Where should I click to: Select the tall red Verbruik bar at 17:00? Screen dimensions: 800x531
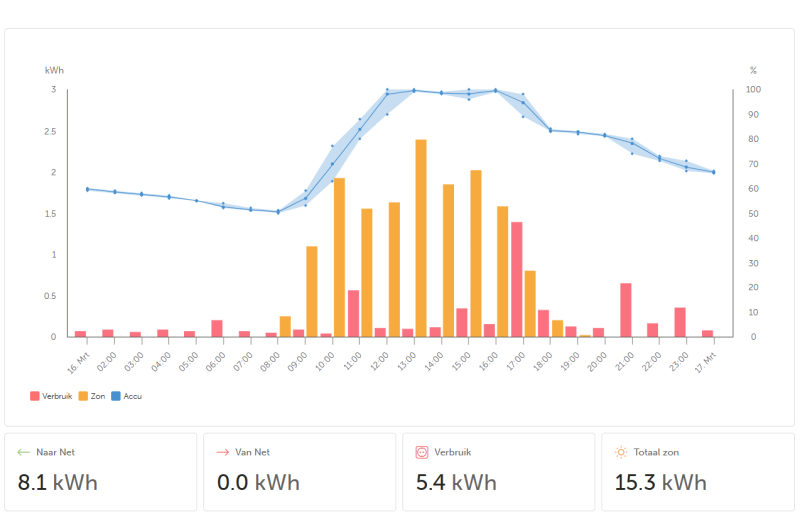(x=516, y=280)
